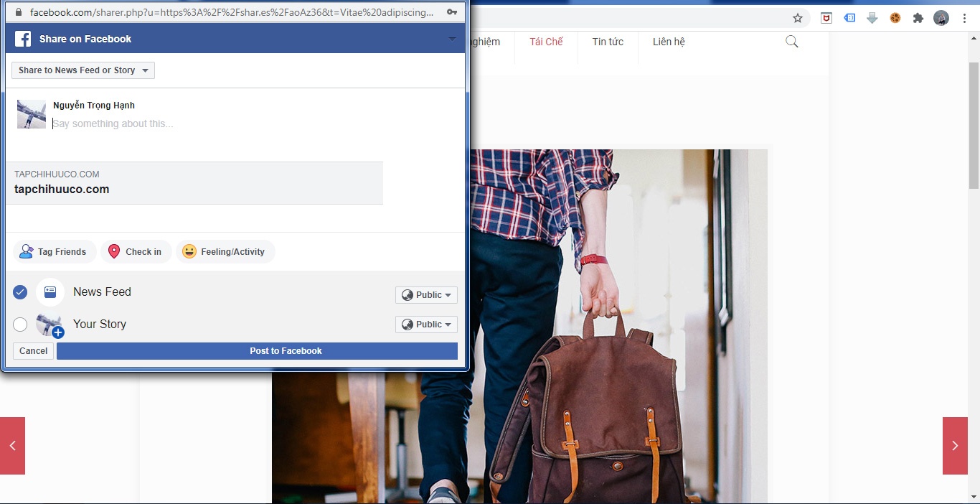The width and height of the screenshot is (980, 504).
Task: Go to the previous post with left arrow
Action: click(x=12, y=446)
